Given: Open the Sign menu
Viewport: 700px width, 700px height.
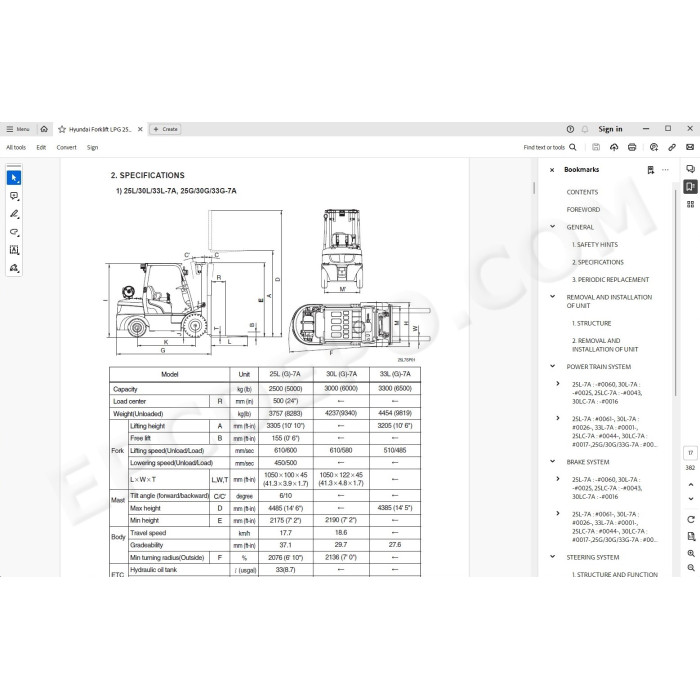Looking at the screenshot, I should (x=92, y=147).
